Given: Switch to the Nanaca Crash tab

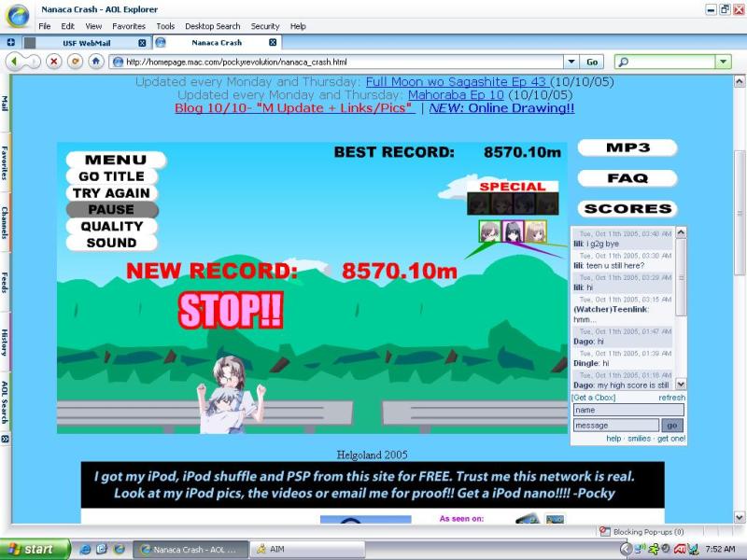Looking at the screenshot, I should tap(217, 42).
